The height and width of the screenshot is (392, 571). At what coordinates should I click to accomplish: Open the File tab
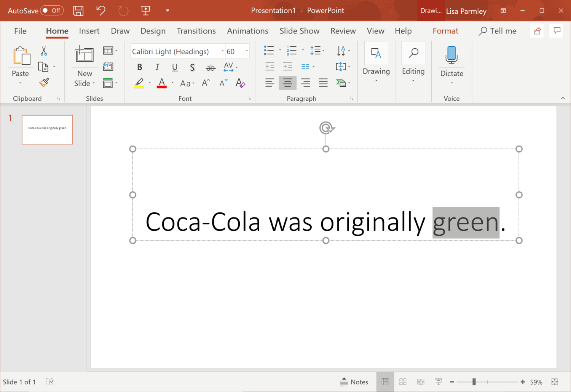21,31
